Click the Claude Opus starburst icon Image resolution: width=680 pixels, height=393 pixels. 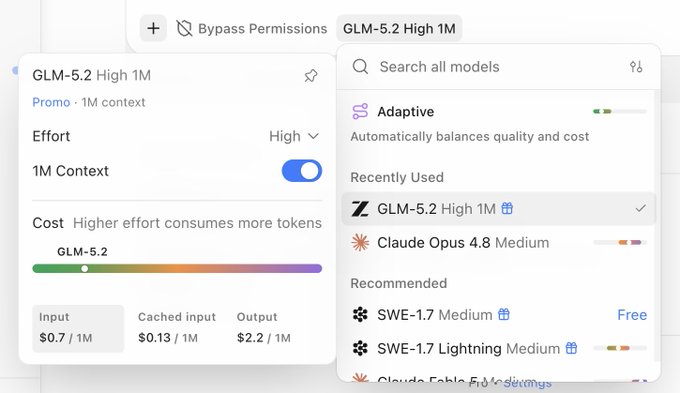(360, 242)
